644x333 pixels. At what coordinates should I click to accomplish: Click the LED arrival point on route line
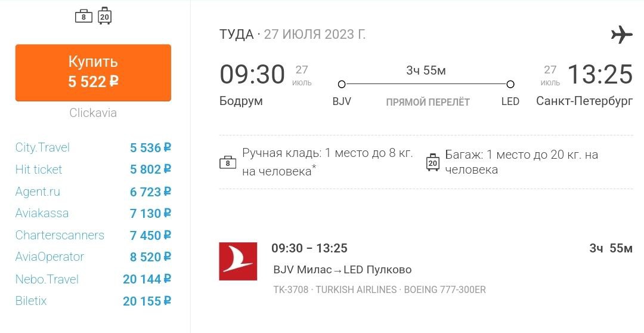tap(510, 85)
